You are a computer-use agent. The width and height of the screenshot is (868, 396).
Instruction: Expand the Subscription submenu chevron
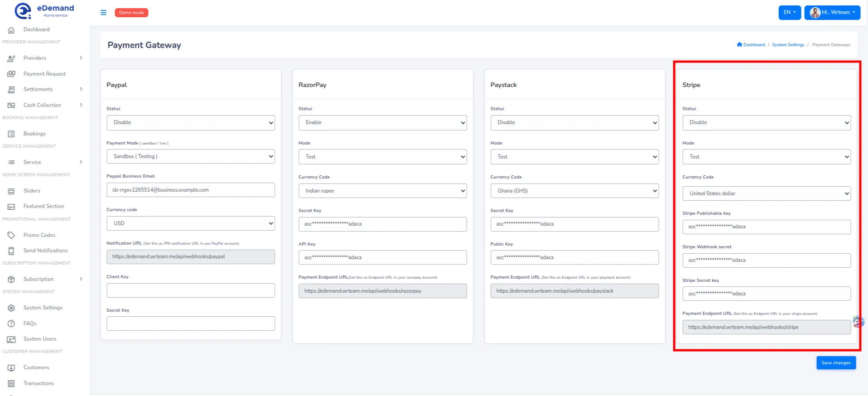(81, 279)
